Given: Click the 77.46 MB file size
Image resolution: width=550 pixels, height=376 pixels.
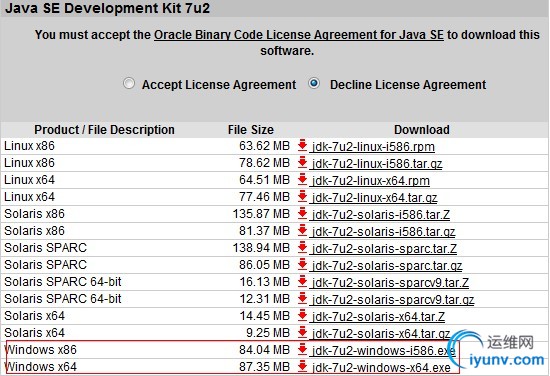Looking at the screenshot, I should (264, 197).
